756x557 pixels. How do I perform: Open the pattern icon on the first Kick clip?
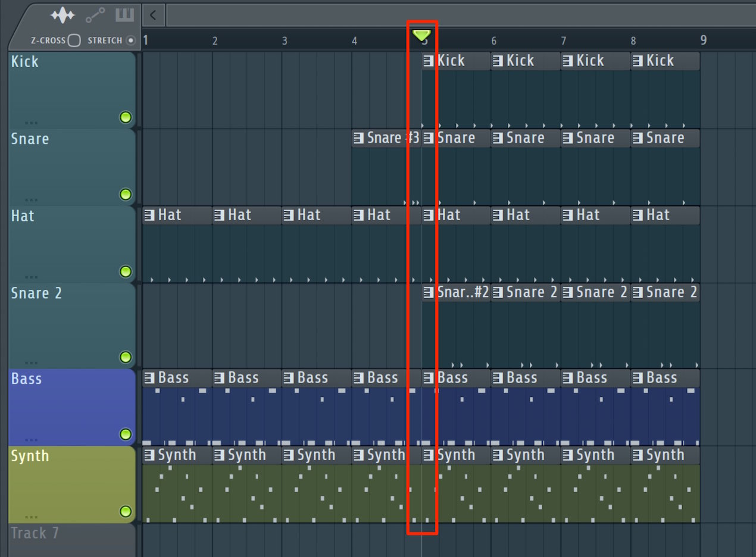(429, 61)
